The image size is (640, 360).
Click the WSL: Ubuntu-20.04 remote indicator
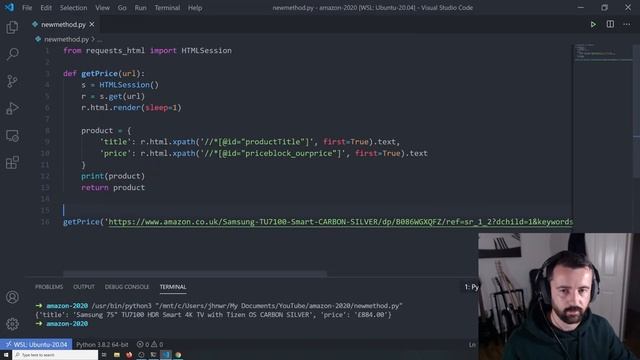point(36,344)
